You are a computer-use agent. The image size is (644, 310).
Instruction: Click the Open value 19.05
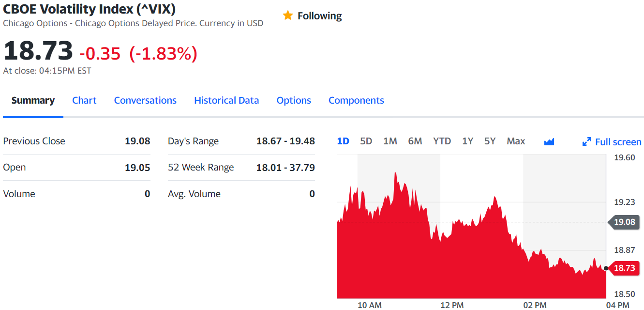[137, 168]
